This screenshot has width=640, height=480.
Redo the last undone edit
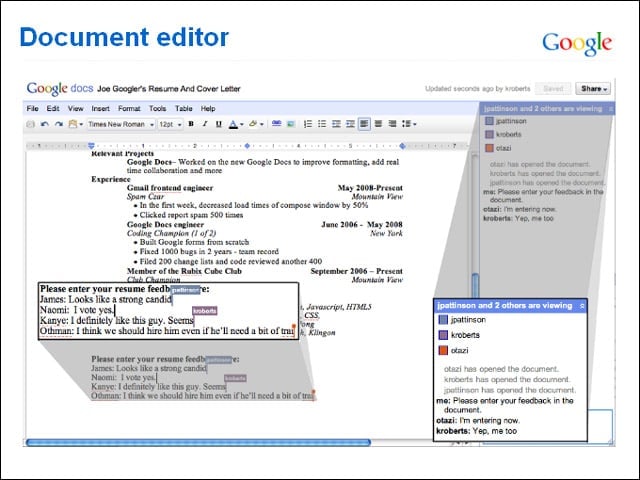click(x=59, y=124)
